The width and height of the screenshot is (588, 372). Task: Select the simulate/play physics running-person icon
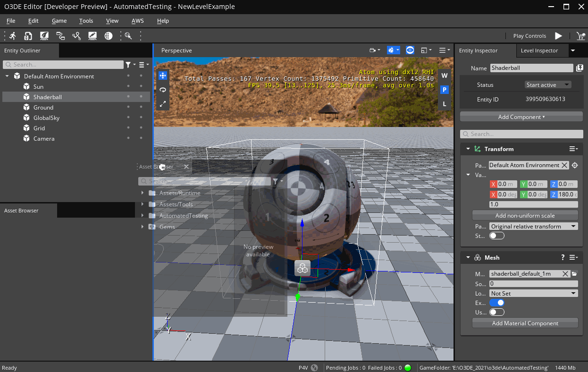click(x=13, y=36)
